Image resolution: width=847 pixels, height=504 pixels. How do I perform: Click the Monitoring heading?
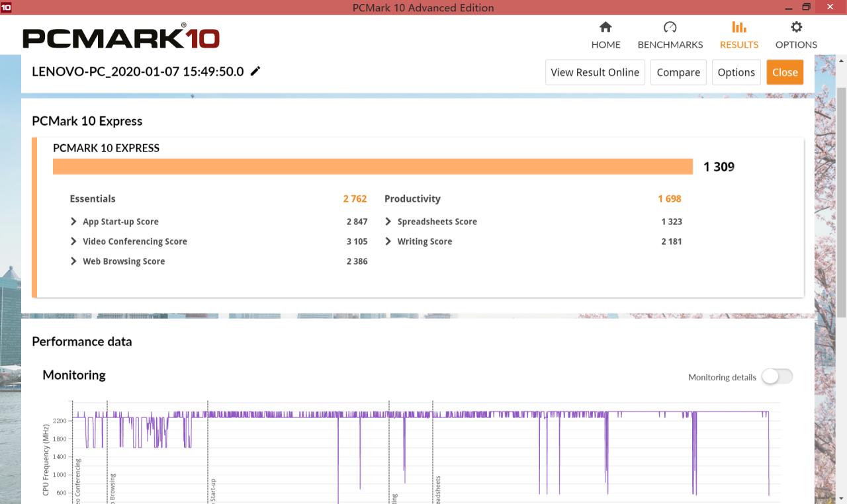pos(74,375)
